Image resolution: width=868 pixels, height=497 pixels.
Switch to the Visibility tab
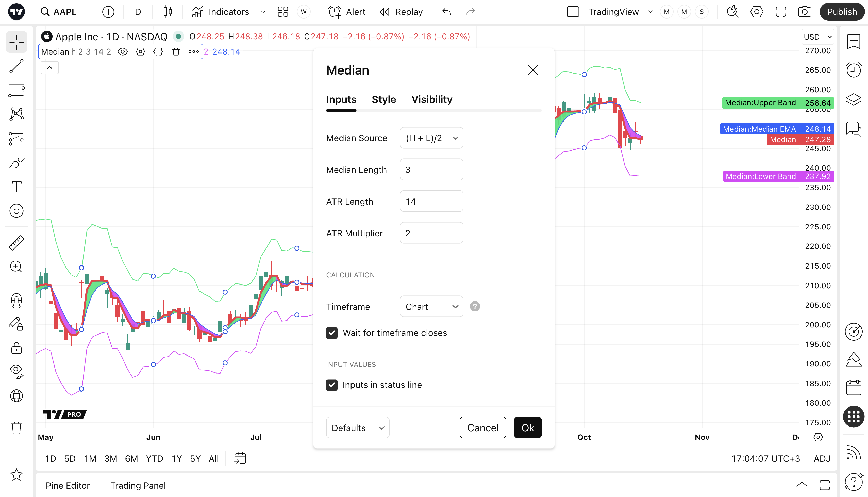432,99
